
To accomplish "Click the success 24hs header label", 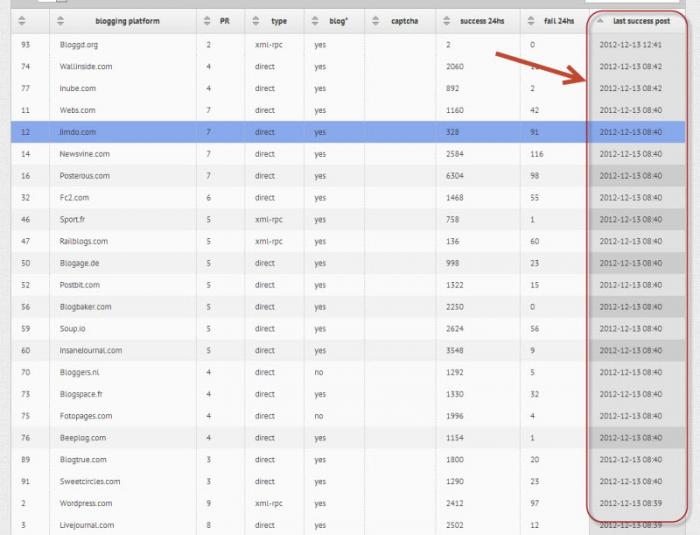I will coord(482,21).
